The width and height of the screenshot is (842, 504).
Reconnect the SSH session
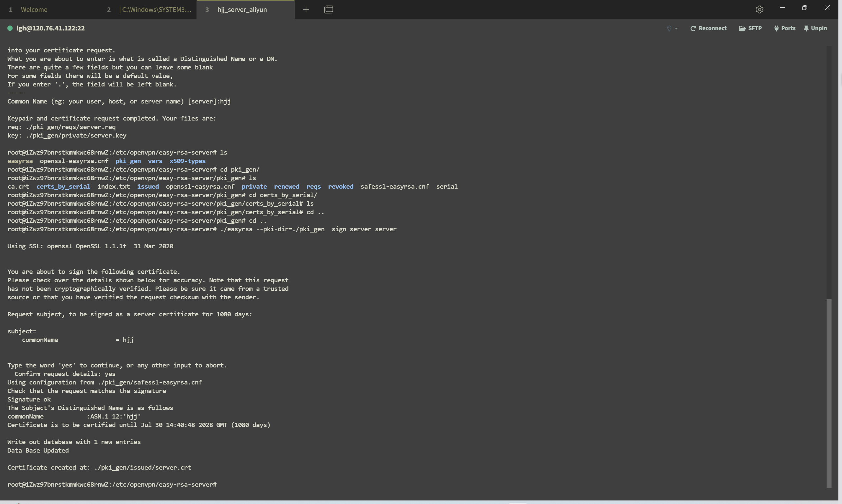[x=708, y=28]
